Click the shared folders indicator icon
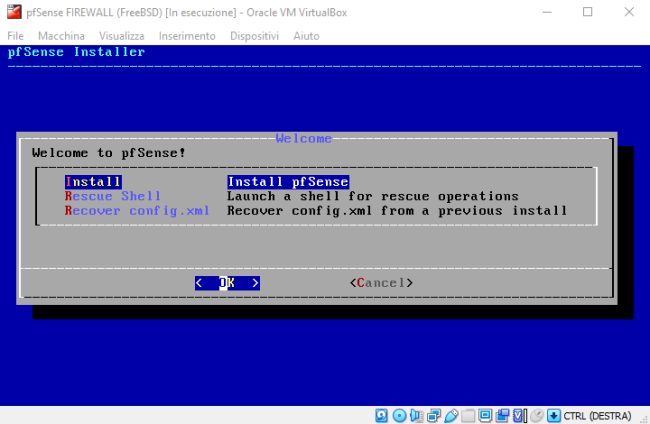The image size is (650, 424). point(468,415)
